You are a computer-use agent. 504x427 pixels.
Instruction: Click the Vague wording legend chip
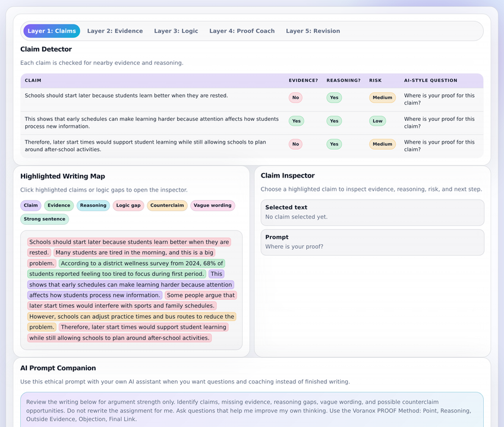[x=212, y=205]
